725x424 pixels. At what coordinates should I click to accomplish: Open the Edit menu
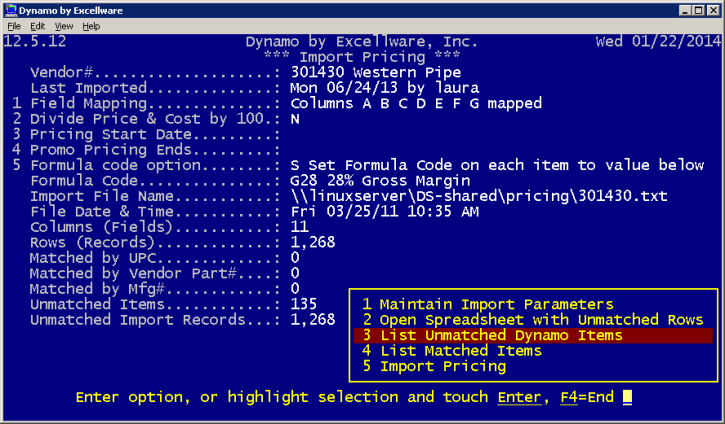pos(37,26)
